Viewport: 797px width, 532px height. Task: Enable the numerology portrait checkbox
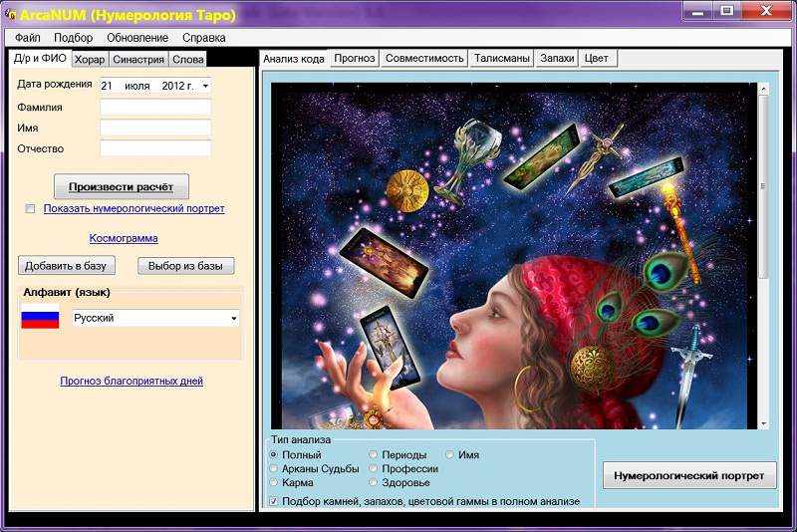tap(31, 209)
